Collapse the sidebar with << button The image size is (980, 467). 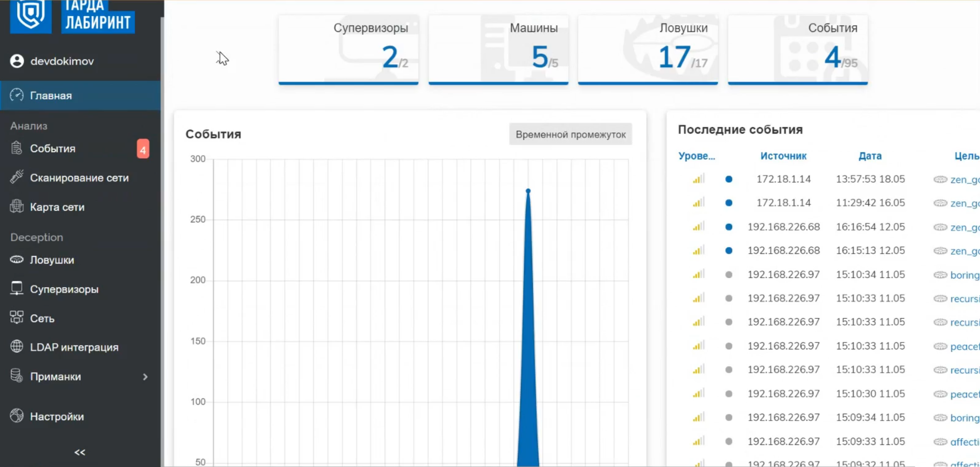pyautogui.click(x=79, y=452)
